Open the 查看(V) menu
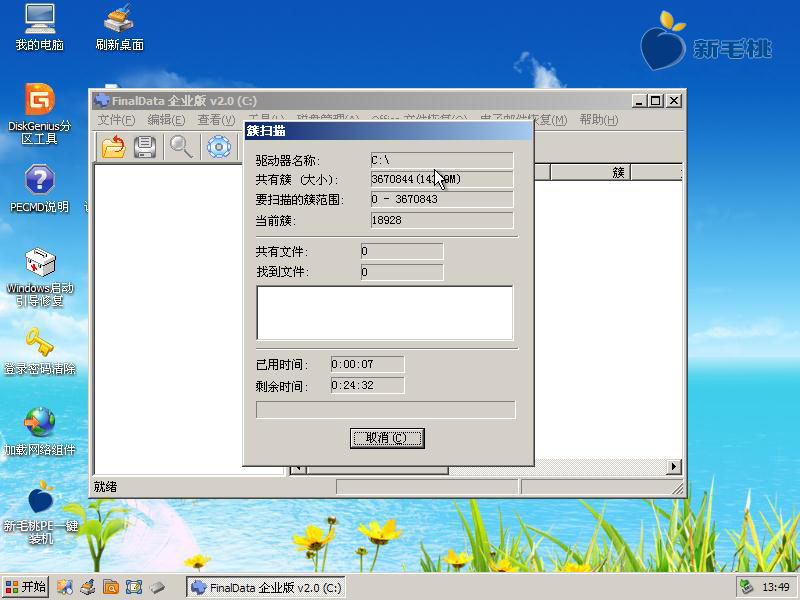Screen dimensions: 800x600 point(216,120)
